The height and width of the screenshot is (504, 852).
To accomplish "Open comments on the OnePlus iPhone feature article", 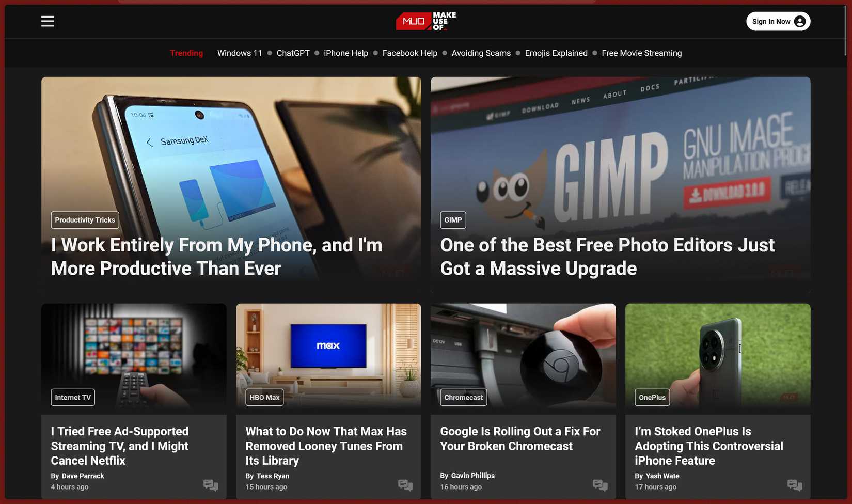I will 794,485.
